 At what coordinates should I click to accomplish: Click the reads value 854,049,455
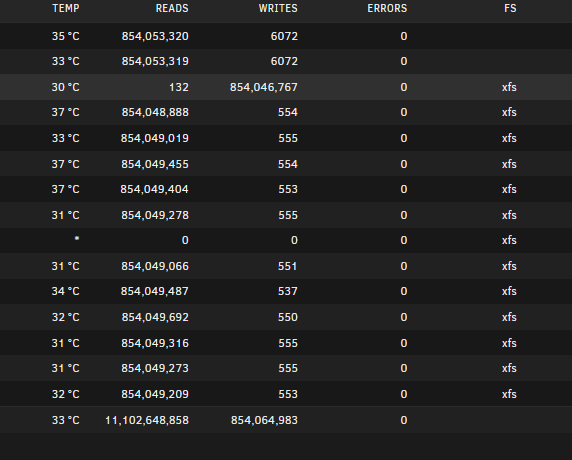pos(155,164)
